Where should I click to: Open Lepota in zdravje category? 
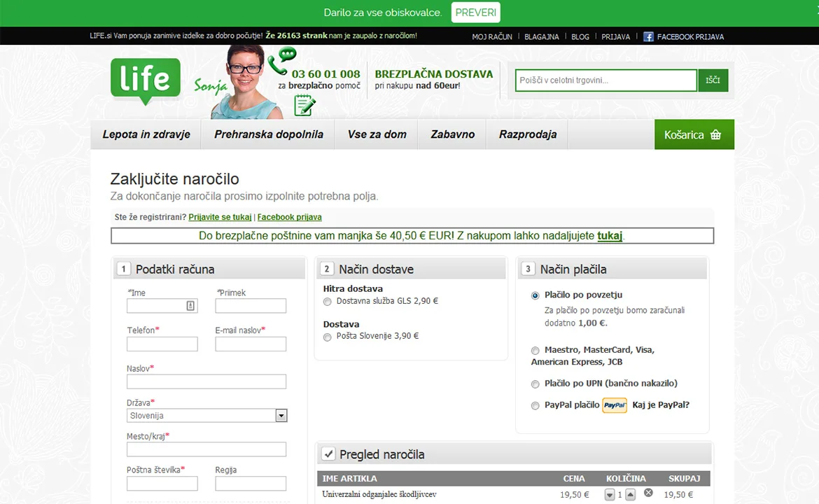coord(146,134)
